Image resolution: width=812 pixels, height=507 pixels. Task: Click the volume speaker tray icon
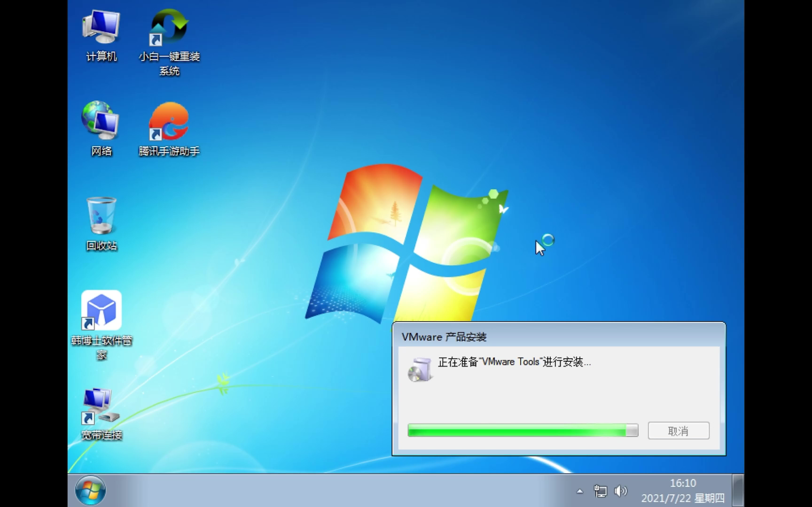(x=620, y=491)
